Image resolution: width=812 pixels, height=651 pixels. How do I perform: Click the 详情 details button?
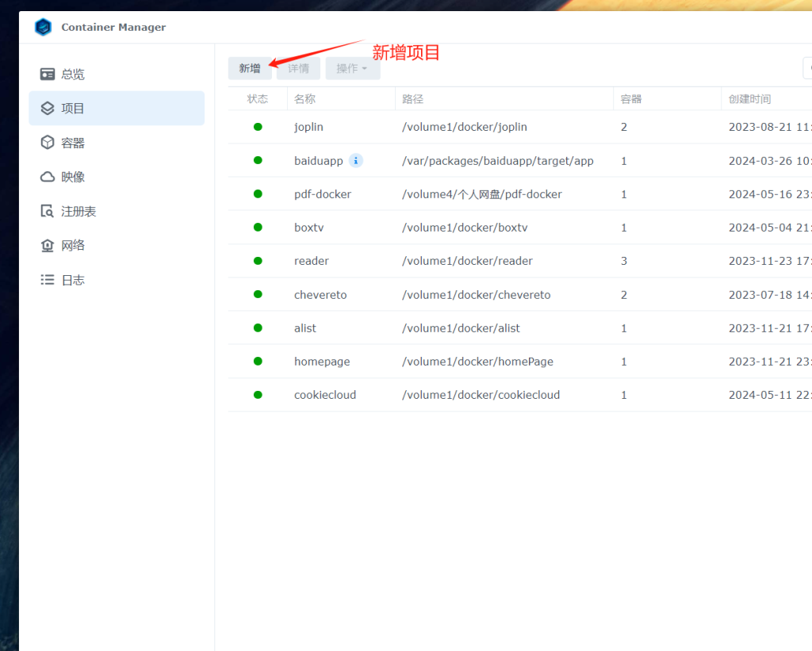pyautogui.click(x=297, y=68)
